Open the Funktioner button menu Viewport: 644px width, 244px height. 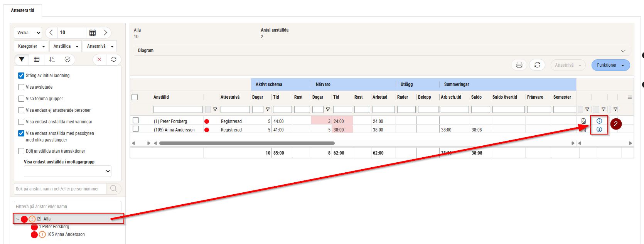coord(610,65)
